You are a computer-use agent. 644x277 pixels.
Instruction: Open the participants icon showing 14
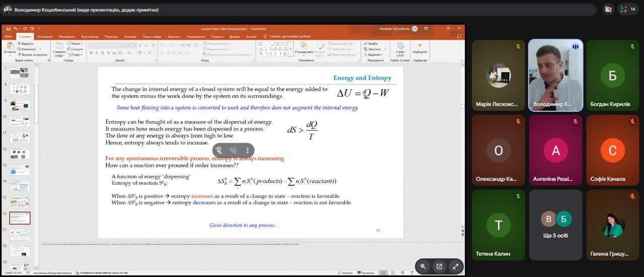pos(627,9)
